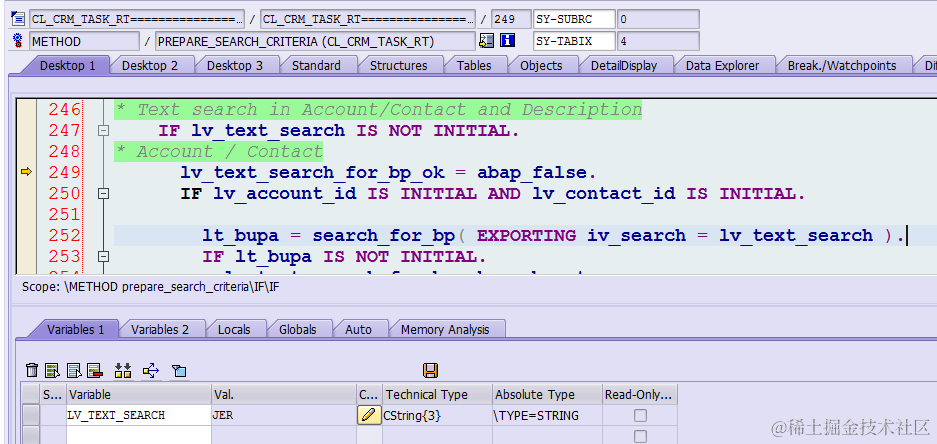Screen dimensions: 937x444
Task: Click the LV_TEXT_SEARCH variable name field
Action: tap(139, 415)
